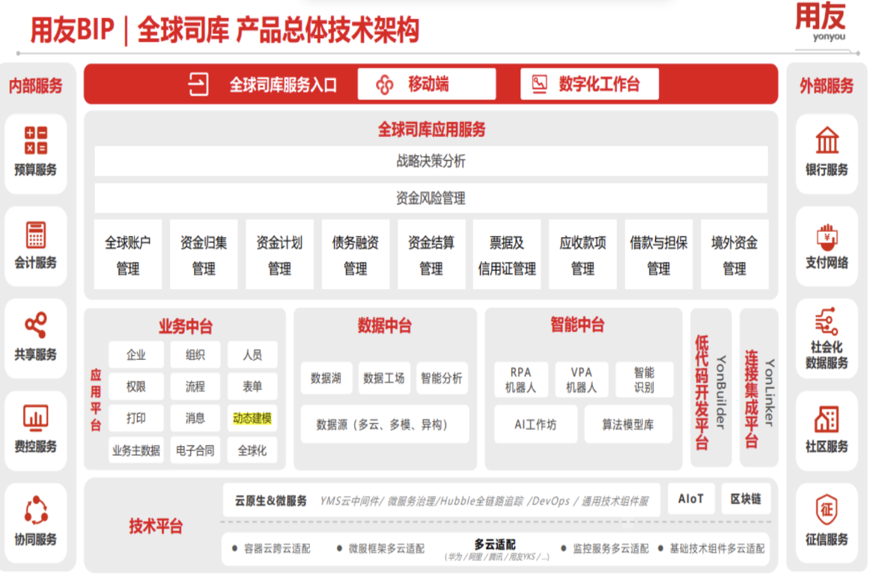Click the 社区服务 building icon

click(827, 419)
